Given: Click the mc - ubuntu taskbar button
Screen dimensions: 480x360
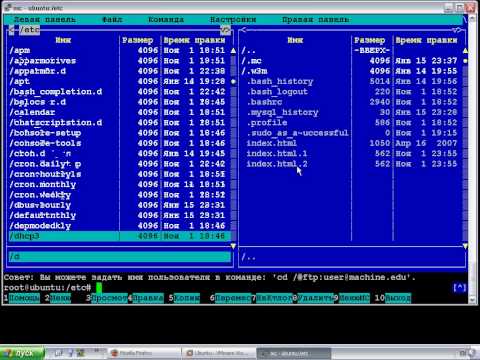Looking at the screenshot, I should [x=294, y=353].
